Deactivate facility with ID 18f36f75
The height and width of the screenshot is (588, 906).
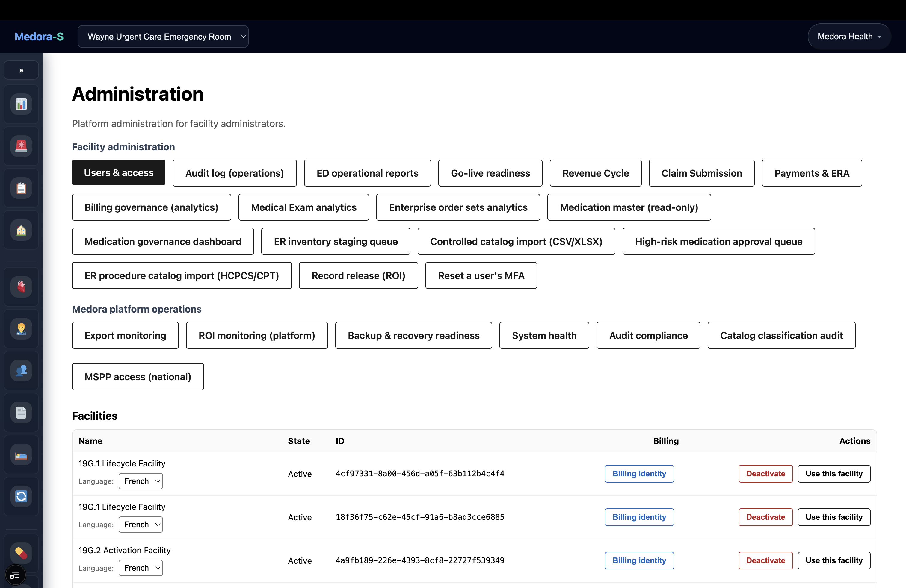coord(765,517)
